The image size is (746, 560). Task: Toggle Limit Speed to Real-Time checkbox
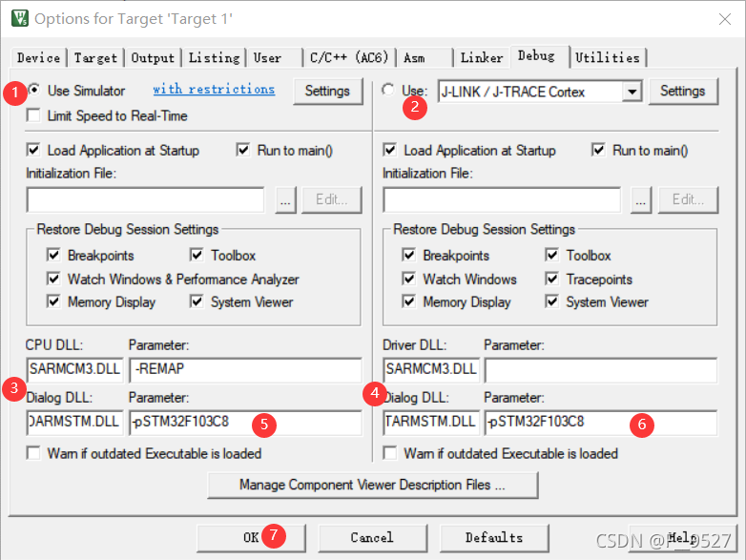point(33,115)
